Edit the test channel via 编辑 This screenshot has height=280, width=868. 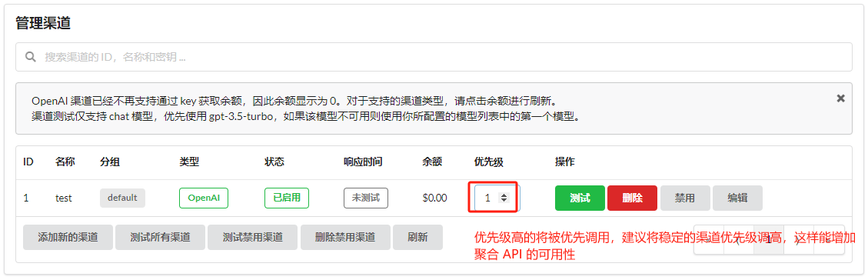click(737, 198)
